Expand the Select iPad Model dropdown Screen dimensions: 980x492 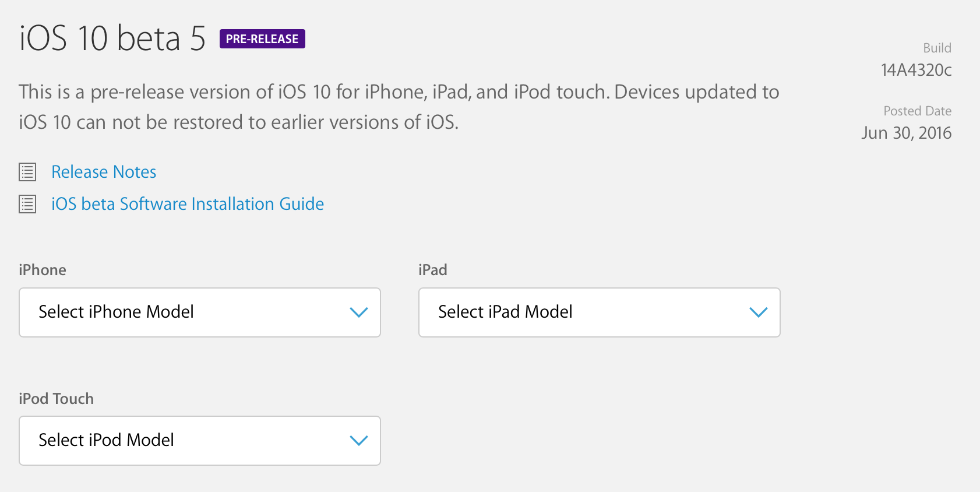coord(599,312)
